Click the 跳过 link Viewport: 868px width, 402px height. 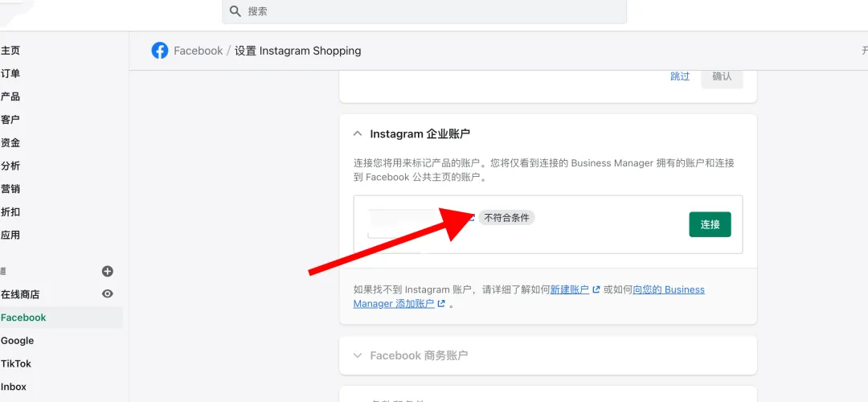[680, 76]
